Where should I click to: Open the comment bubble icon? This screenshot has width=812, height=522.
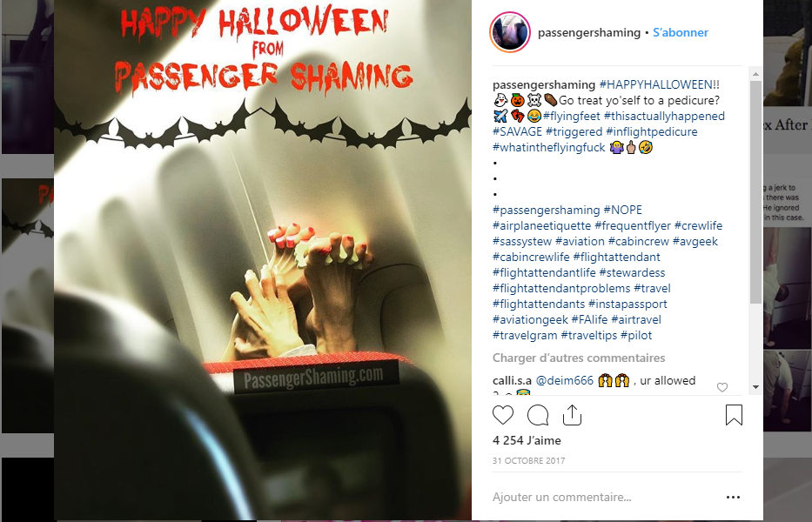538,415
